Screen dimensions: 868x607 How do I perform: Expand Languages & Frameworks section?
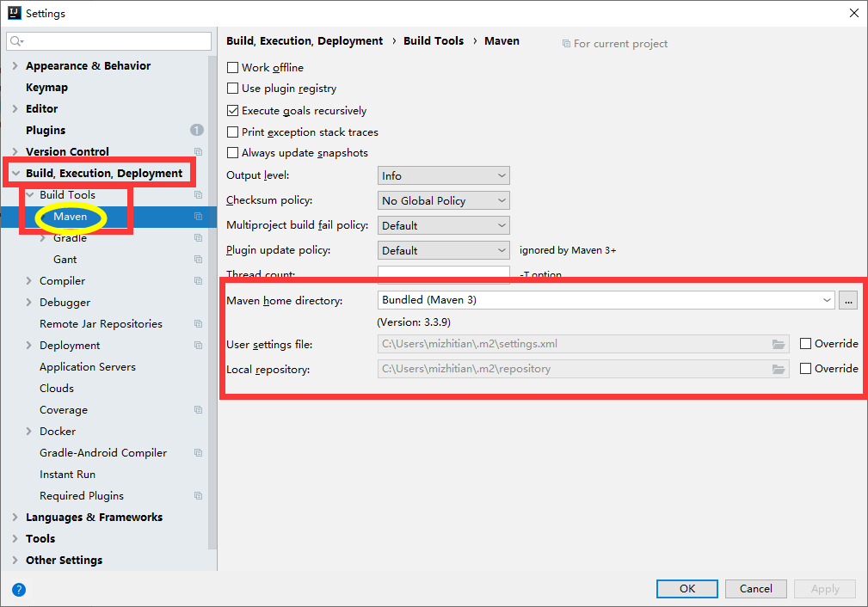tap(15, 518)
